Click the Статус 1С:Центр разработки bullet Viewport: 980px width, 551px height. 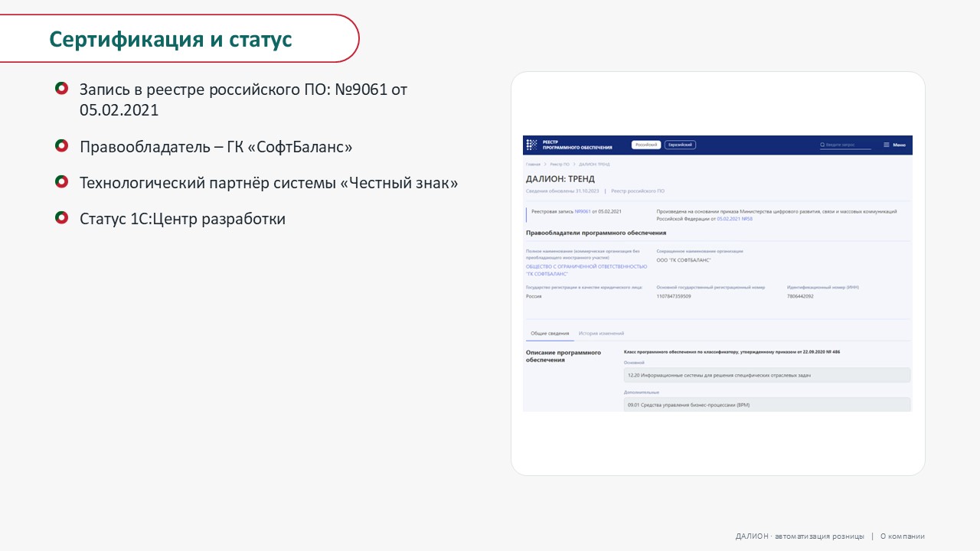(x=182, y=219)
